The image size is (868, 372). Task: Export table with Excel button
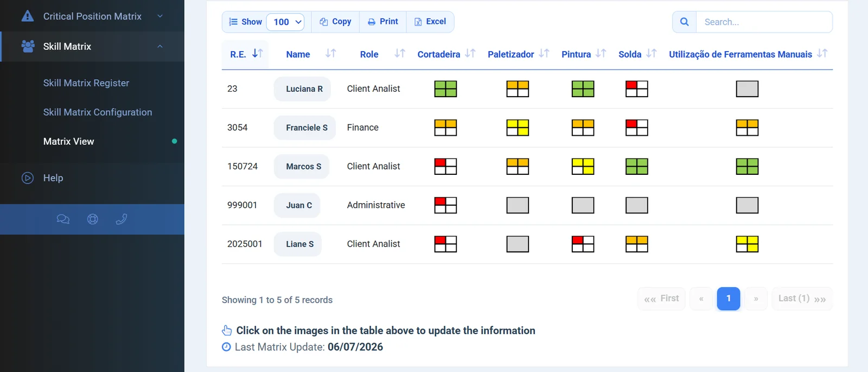tap(430, 22)
